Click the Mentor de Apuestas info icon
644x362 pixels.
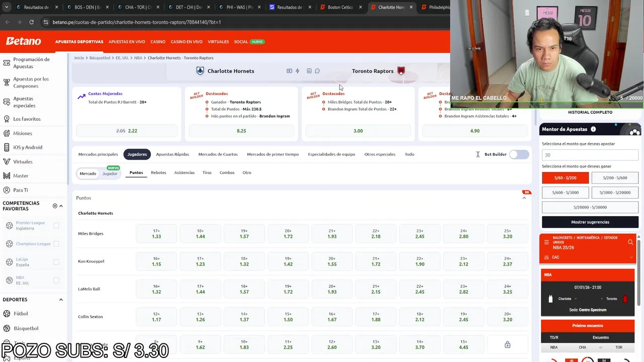(x=593, y=129)
